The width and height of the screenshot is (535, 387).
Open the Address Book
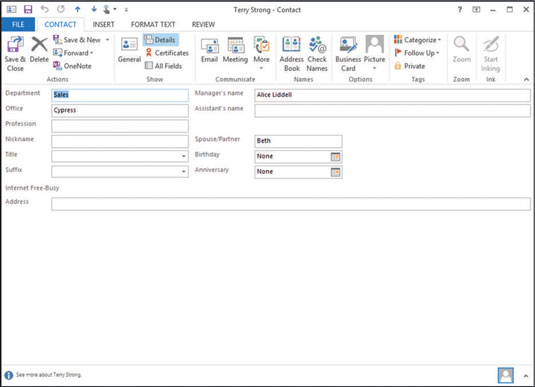(x=292, y=54)
